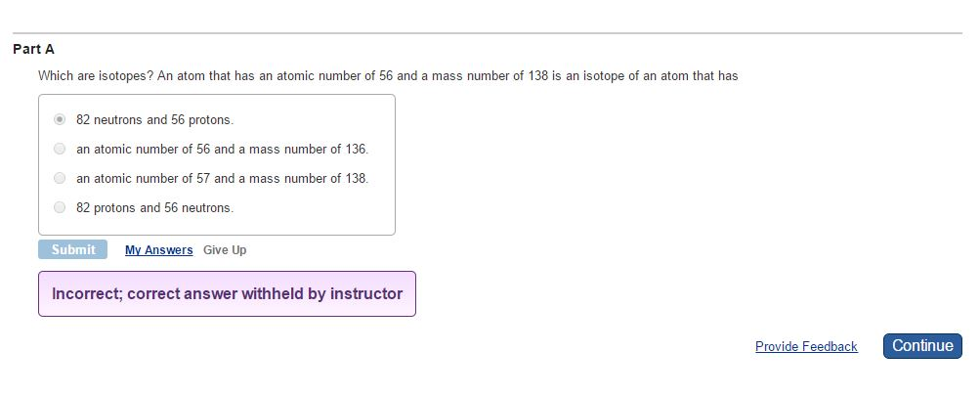
Task: Select radio button for 82 neutrons, 56 protons
Action: (60, 118)
